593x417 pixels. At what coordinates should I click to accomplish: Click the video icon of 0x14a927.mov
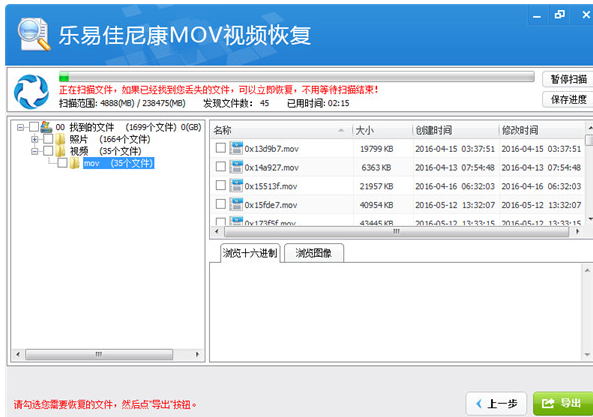(236, 167)
